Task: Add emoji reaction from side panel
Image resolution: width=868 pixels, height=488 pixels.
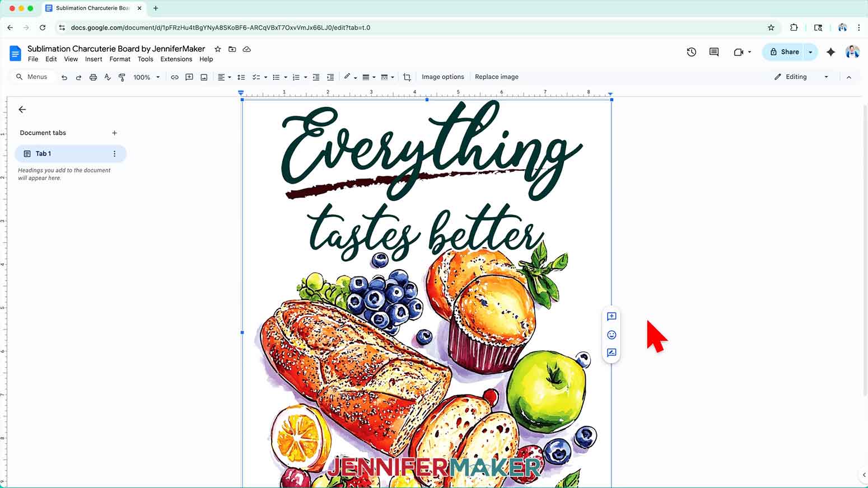Action: [x=612, y=335]
